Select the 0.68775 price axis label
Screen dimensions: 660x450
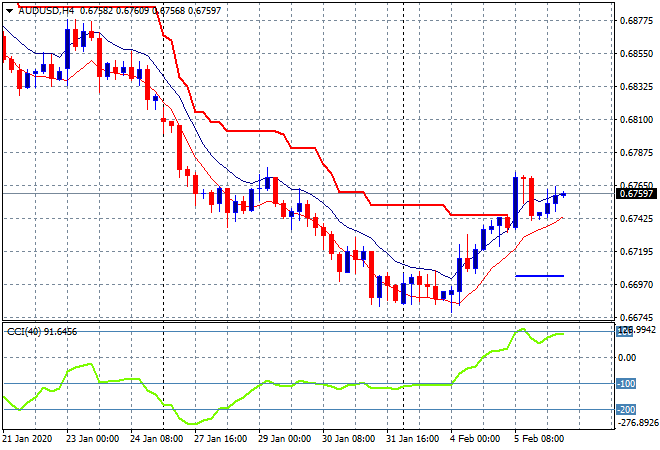637,21
